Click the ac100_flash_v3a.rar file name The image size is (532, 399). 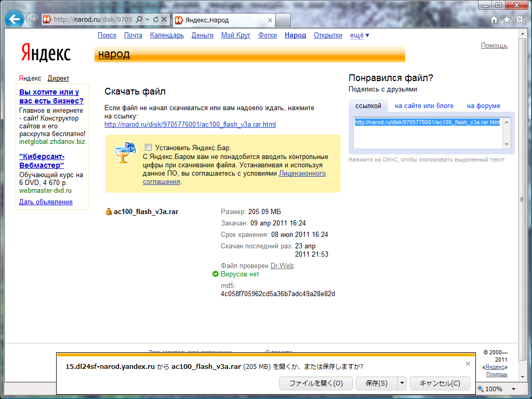(146, 212)
